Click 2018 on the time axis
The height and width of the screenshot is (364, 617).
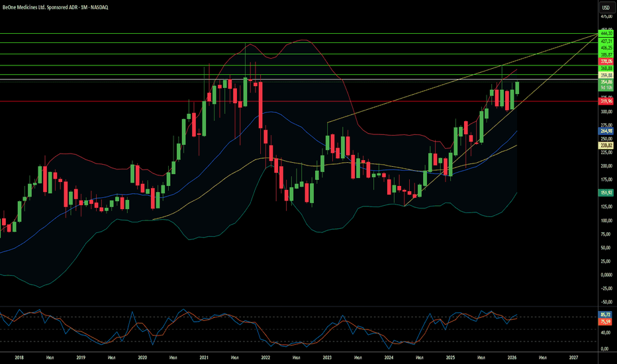point(19,357)
